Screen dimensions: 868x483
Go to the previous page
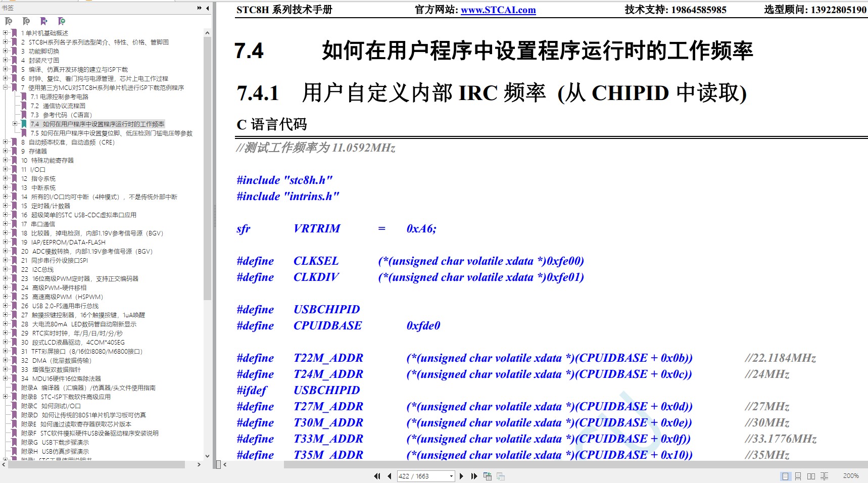pyautogui.click(x=389, y=476)
